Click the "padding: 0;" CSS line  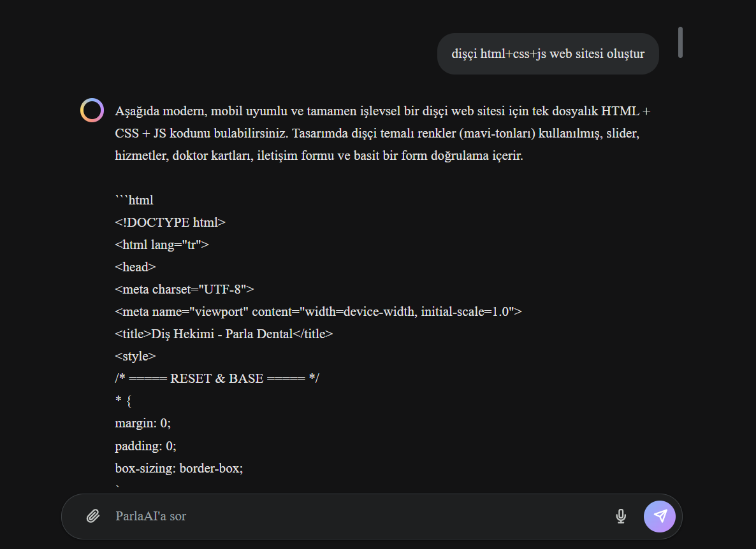pos(145,446)
